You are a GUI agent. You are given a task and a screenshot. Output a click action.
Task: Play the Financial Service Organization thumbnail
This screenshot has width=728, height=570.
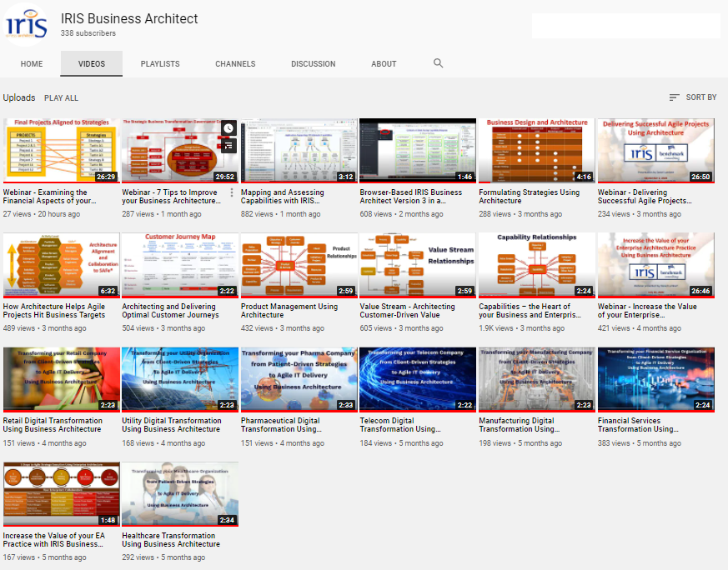click(x=655, y=379)
